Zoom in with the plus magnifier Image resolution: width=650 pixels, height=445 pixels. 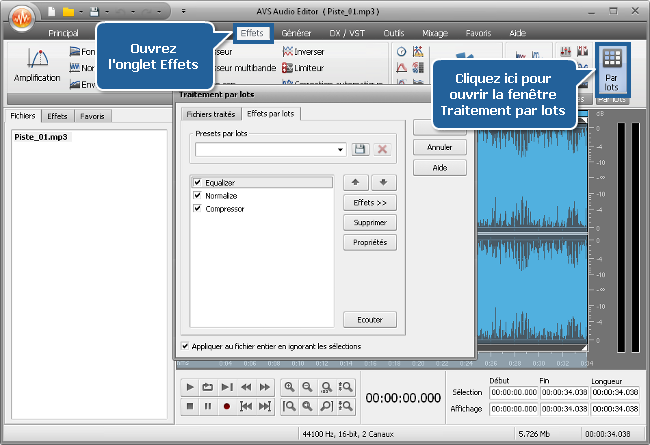pos(289,387)
